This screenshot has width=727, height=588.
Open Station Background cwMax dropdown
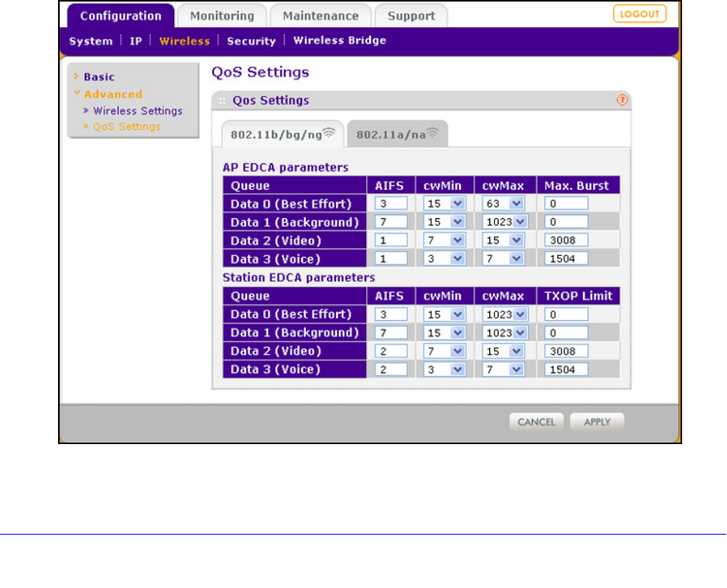(505, 333)
